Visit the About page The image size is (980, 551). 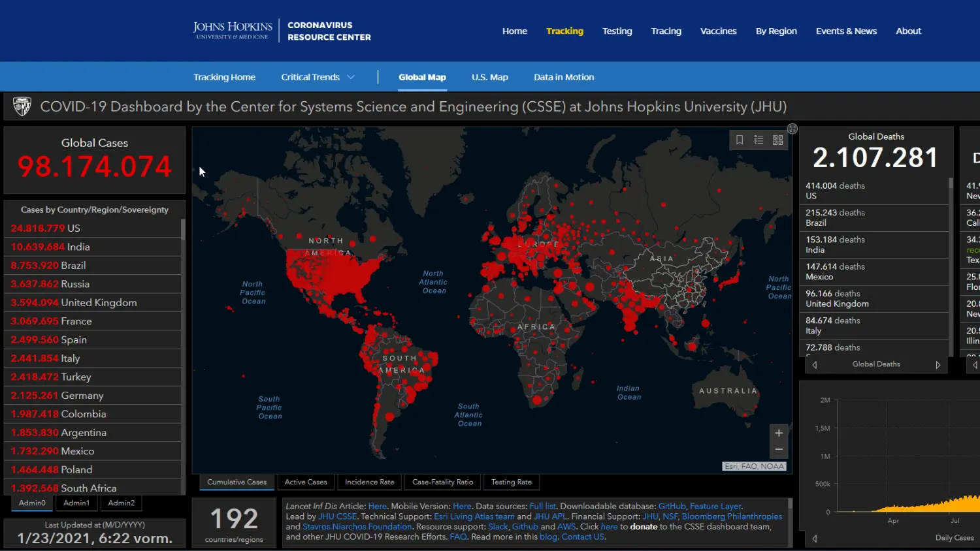point(909,31)
